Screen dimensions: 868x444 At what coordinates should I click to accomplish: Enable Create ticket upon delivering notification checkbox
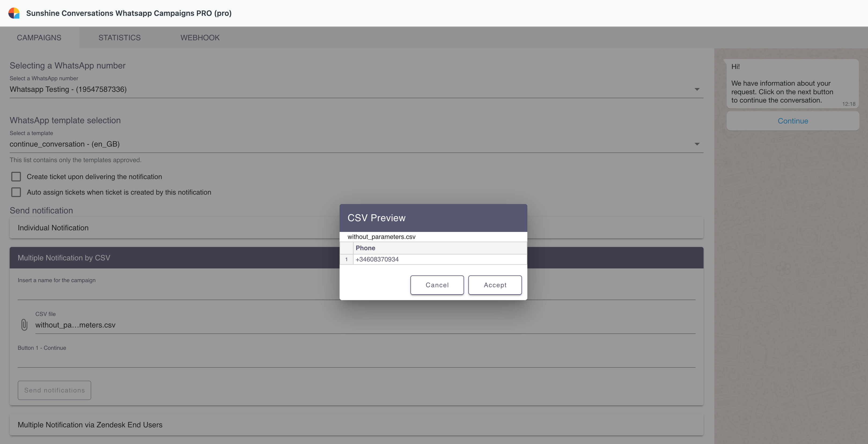coord(16,177)
